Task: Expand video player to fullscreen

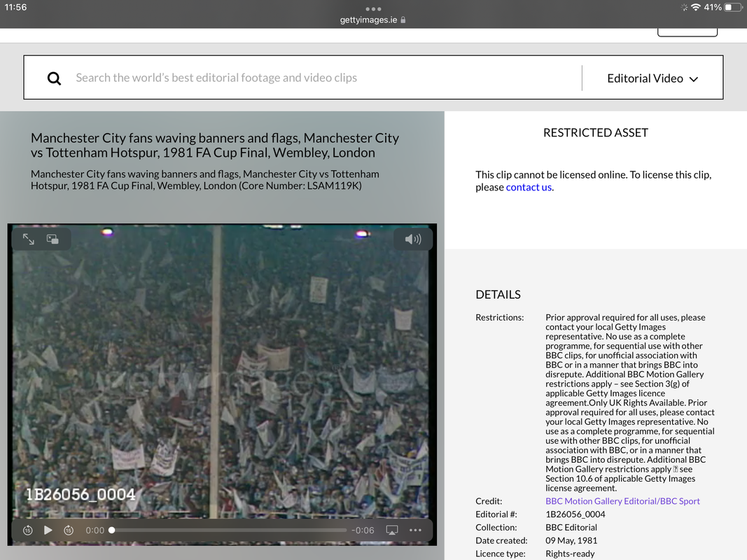Action: (29, 239)
